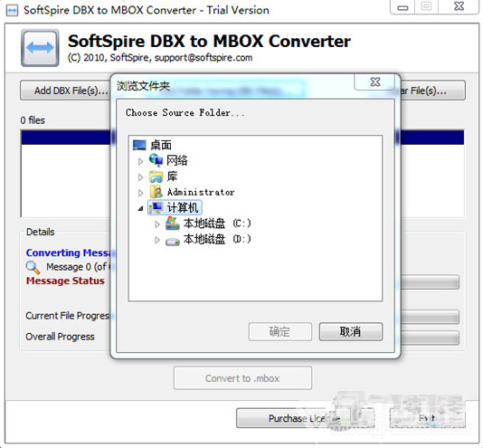
Task: Expand the 库 libraries node
Action: (140, 177)
